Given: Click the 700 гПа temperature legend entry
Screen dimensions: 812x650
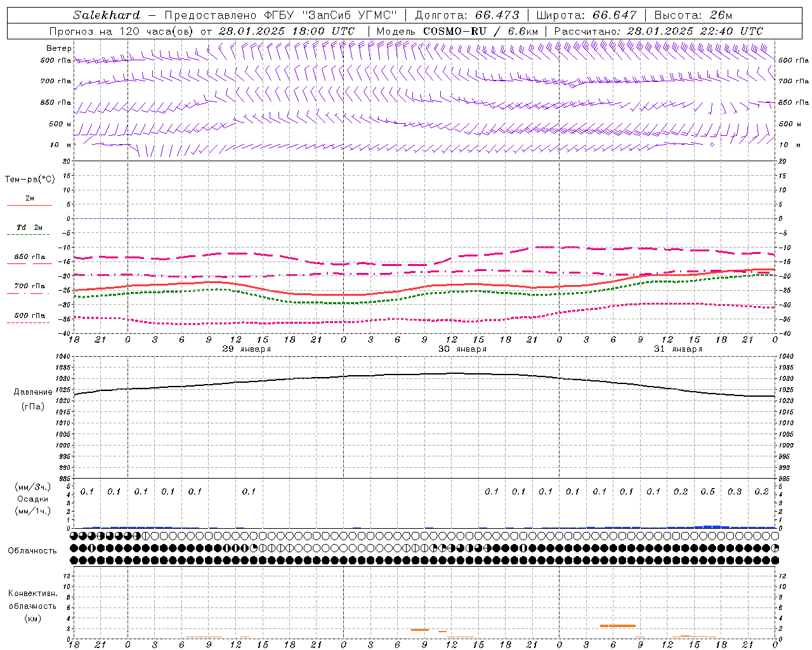Looking at the screenshot, I should pos(30,286).
